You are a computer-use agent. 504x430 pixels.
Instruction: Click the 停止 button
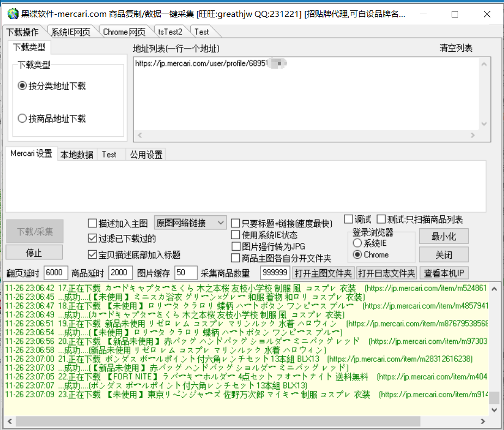point(34,252)
